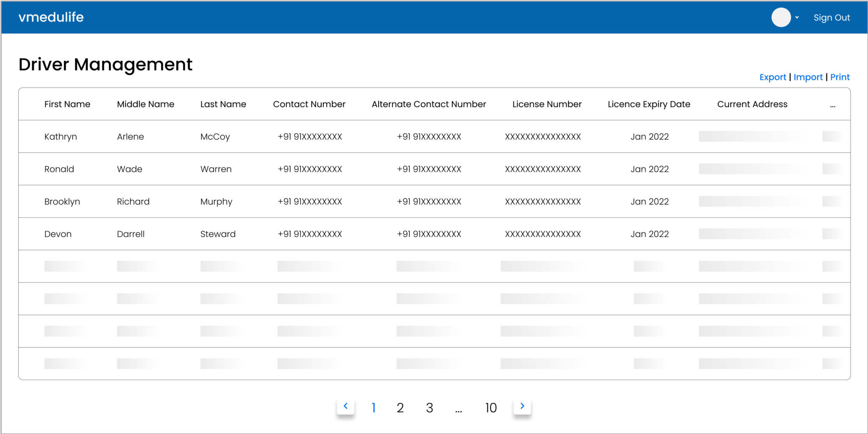Expand the profile dropdown arrow

(797, 18)
